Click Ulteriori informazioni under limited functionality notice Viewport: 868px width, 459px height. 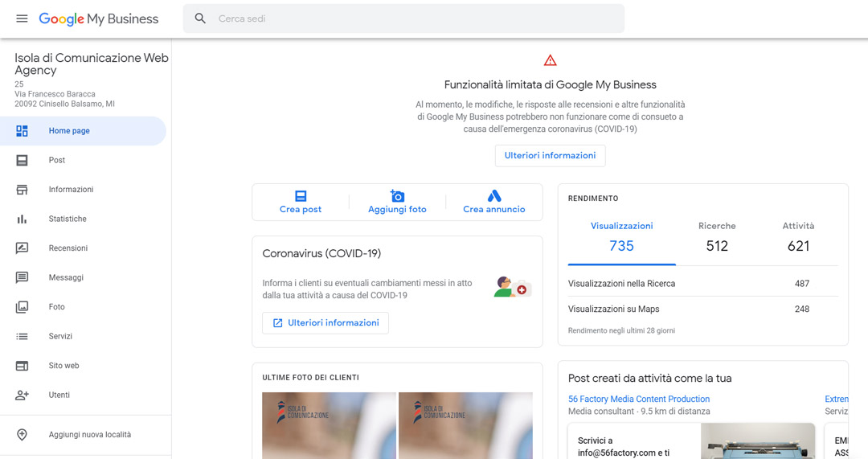[x=550, y=156]
